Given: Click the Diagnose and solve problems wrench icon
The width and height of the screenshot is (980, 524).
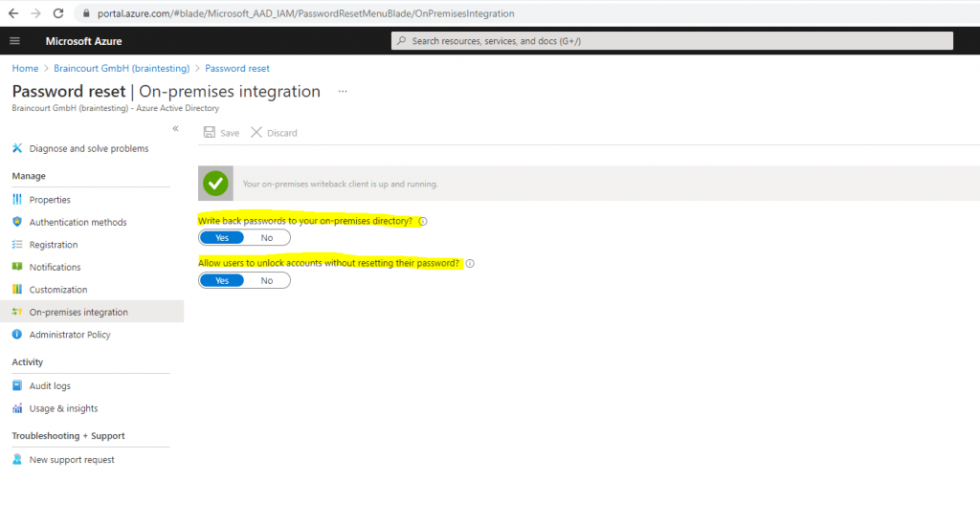Looking at the screenshot, I should point(17,148).
